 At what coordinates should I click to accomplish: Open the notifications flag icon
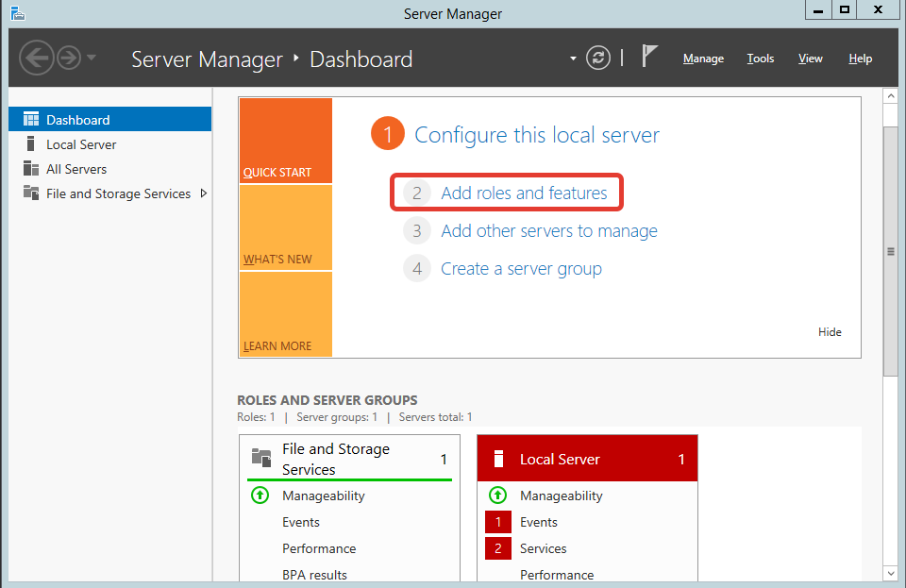coord(649,57)
